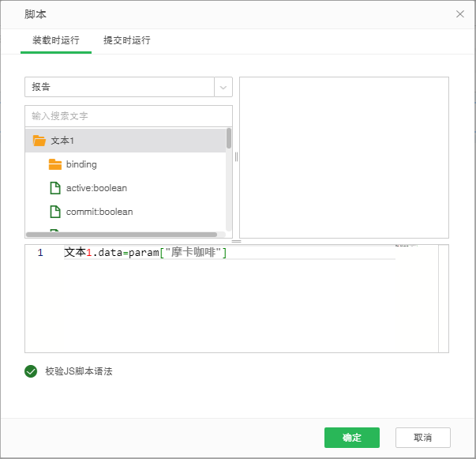This screenshot has height=459, width=476.
Task: Click the vertical splitter handle between panels
Action: 236,156
